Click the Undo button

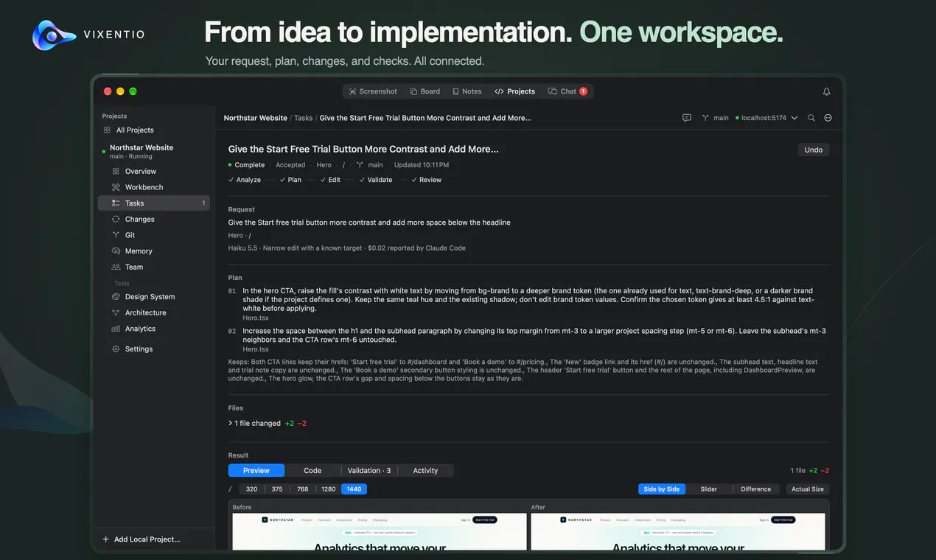click(x=814, y=150)
